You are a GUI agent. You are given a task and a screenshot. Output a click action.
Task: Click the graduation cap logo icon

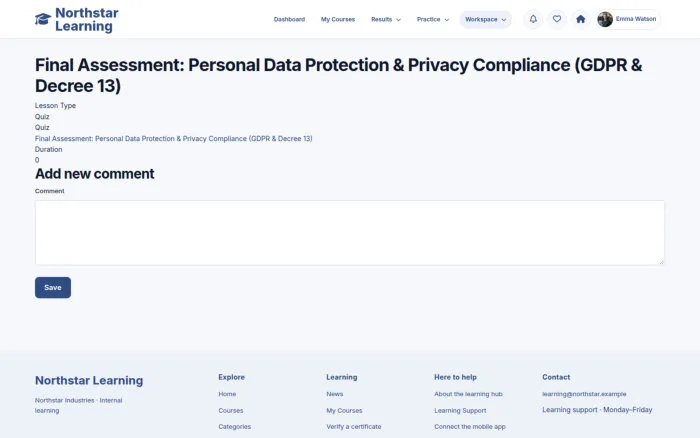click(43, 19)
